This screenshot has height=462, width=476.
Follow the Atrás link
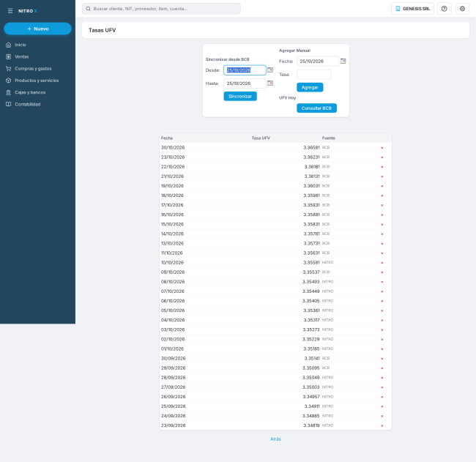click(275, 439)
